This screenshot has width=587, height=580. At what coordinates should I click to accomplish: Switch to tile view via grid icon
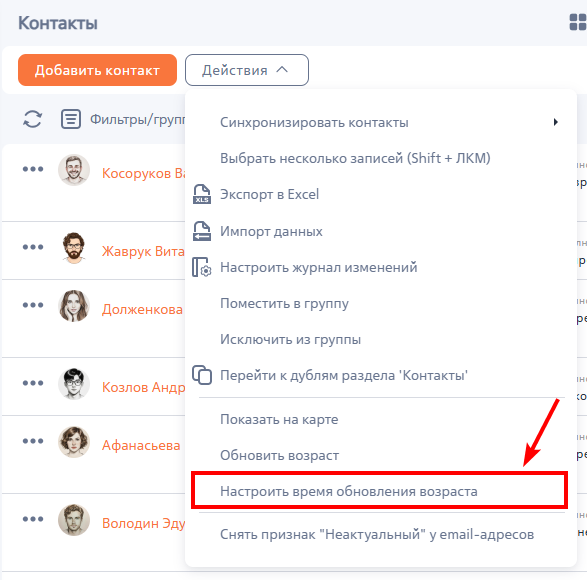[x=578, y=22]
